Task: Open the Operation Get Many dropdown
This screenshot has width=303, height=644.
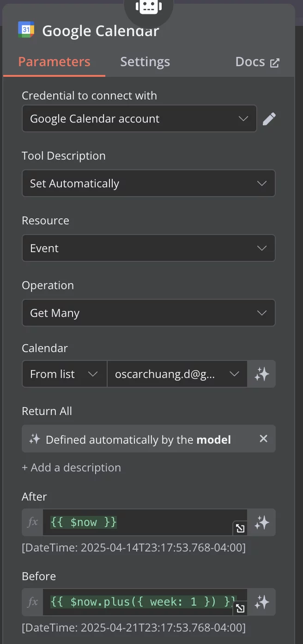Action: coord(149,313)
